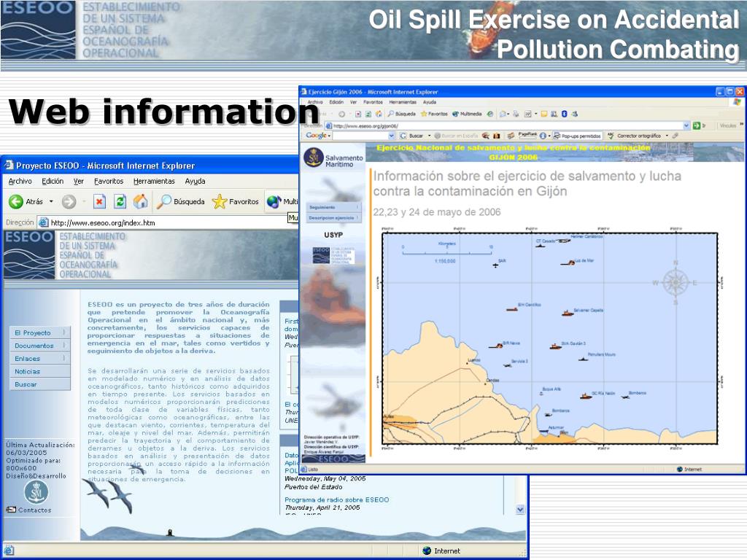Click Stop icon in Ejercicio Gijón toolbar
747x560 pixels.
coord(358,114)
